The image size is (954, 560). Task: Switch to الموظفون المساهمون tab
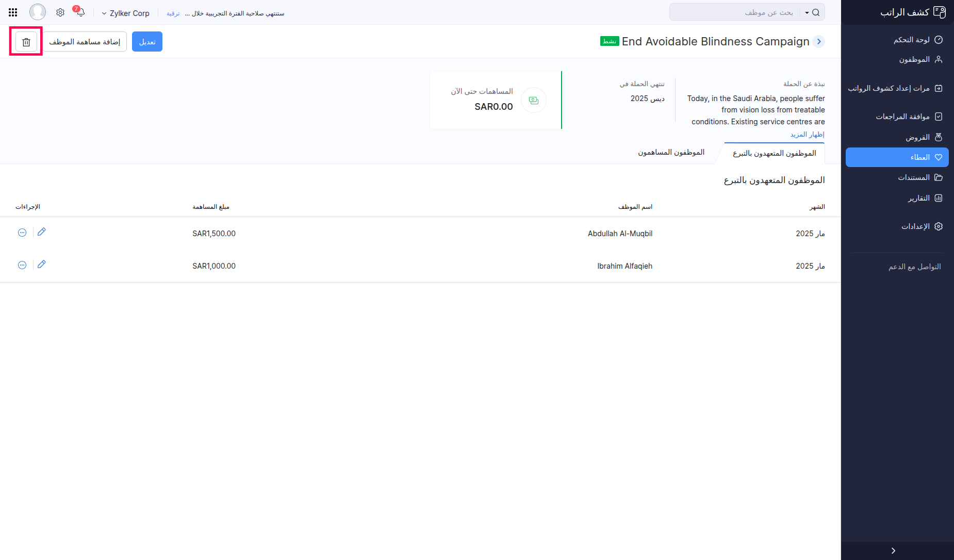671,153
